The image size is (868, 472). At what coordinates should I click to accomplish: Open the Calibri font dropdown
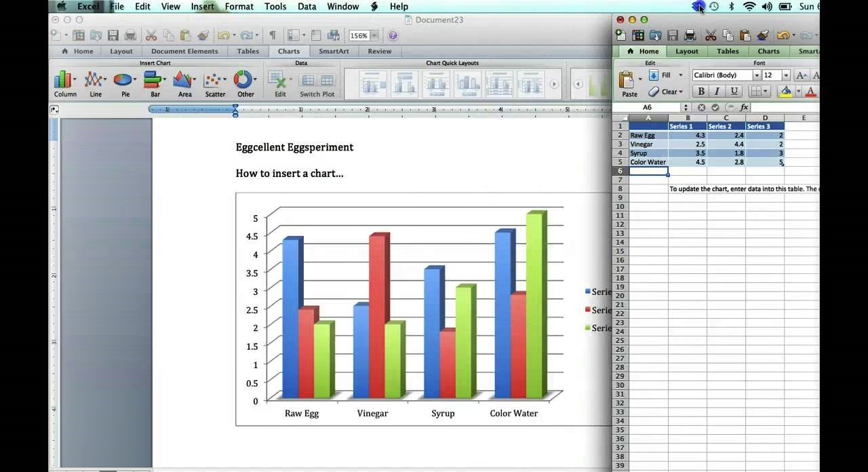click(756, 75)
